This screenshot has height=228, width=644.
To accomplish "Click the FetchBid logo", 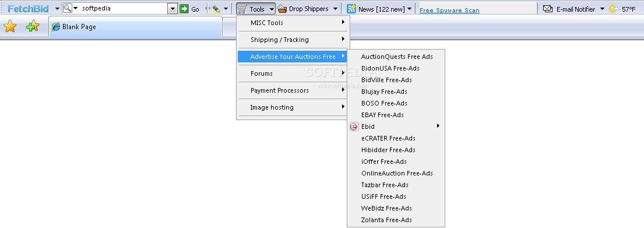I will [x=28, y=9].
